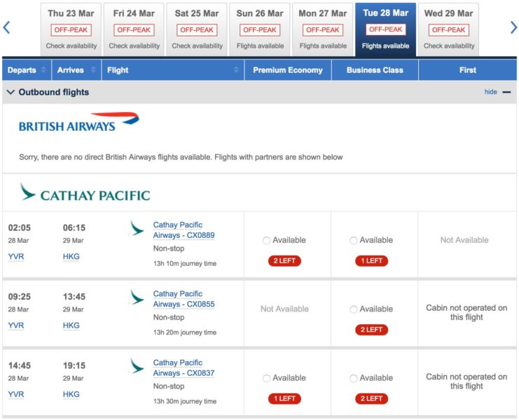The width and height of the screenshot is (519, 420).
Task: Click the hide link for outbound flights
Action: (490, 92)
